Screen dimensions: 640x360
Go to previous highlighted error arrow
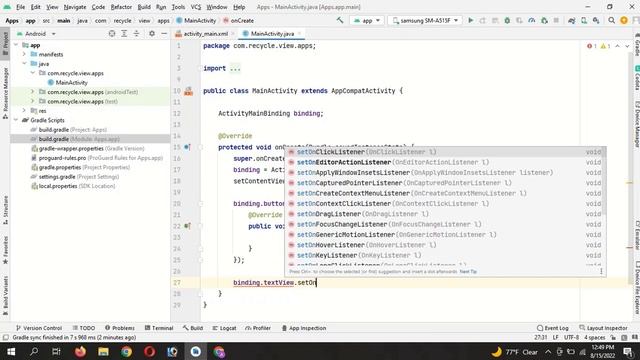click(618, 46)
